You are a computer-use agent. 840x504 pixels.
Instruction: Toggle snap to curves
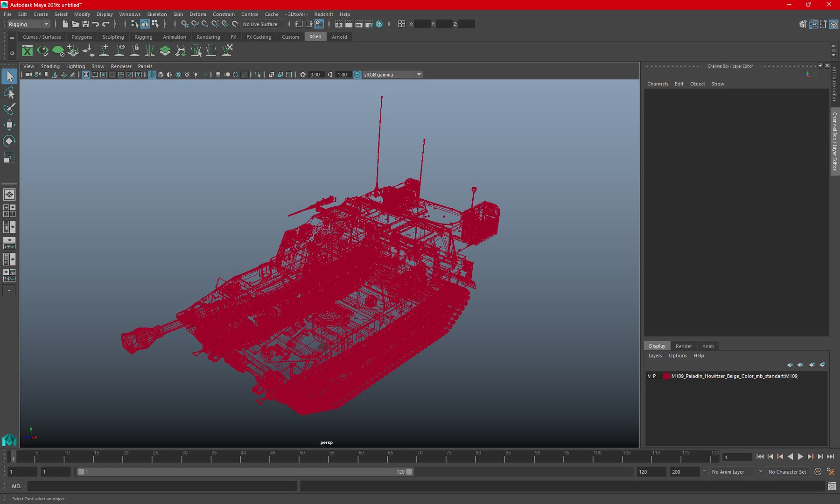pos(195,24)
